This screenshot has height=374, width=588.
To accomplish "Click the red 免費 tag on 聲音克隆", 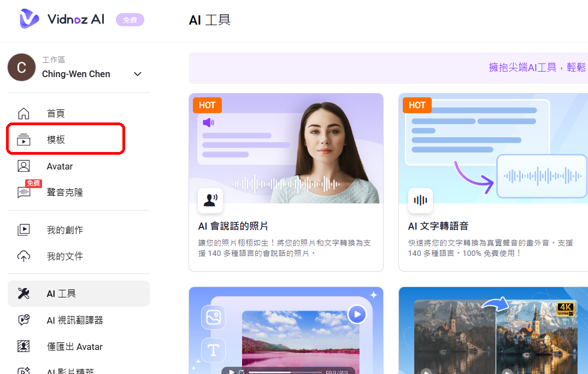I will pos(33,183).
